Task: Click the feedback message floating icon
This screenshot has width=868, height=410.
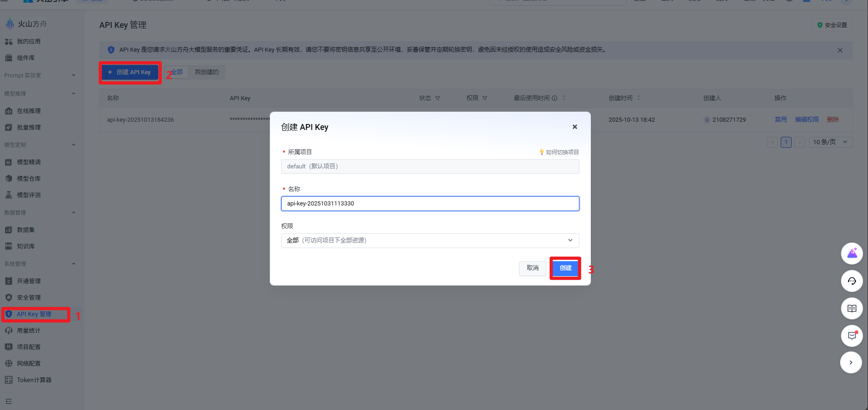Action: pyautogui.click(x=852, y=336)
